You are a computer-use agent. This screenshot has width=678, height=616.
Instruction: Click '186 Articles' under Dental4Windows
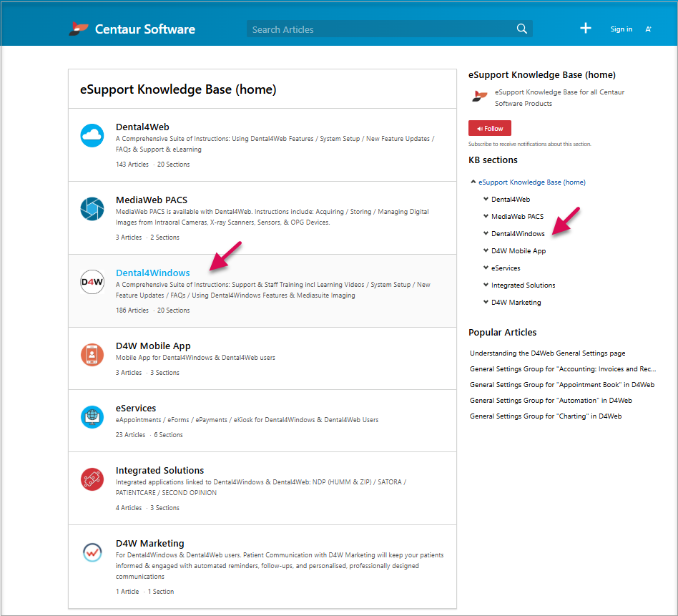pyautogui.click(x=132, y=311)
